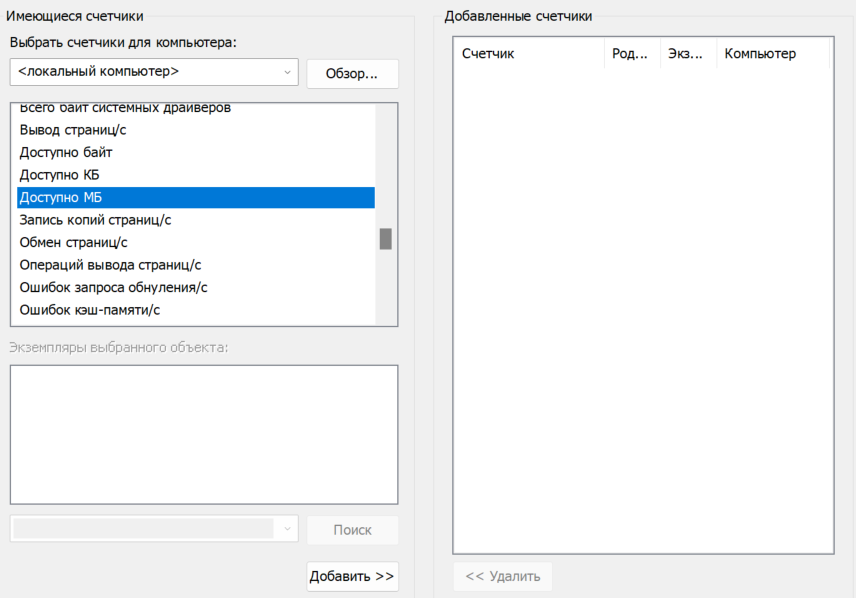Screen dimensions: 856x598
Task: Open the instance search combo box
Action: tap(154, 529)
